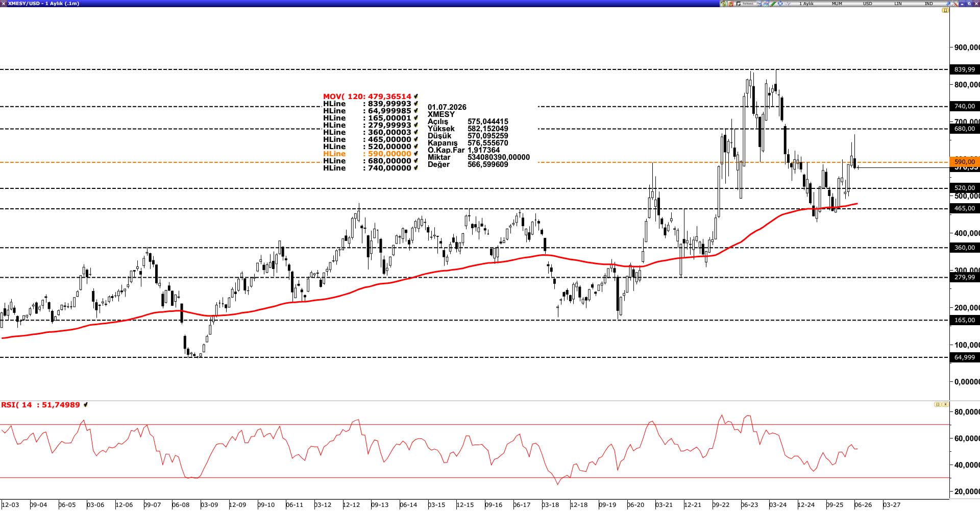
Task: Click the XMESY/USD chart window icon
Action: (x=4, y=4)
